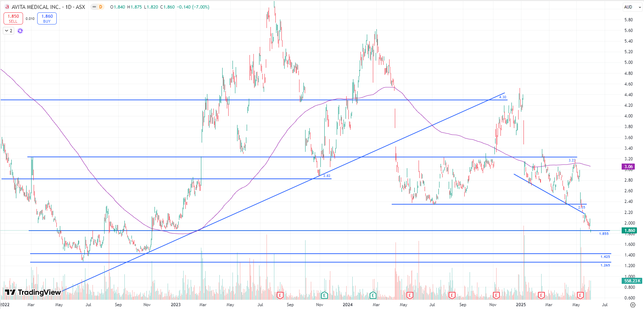Viewport: 644px width, 309px height.
Task: Click the green 1.860 last price label
Action: [629, 231]
